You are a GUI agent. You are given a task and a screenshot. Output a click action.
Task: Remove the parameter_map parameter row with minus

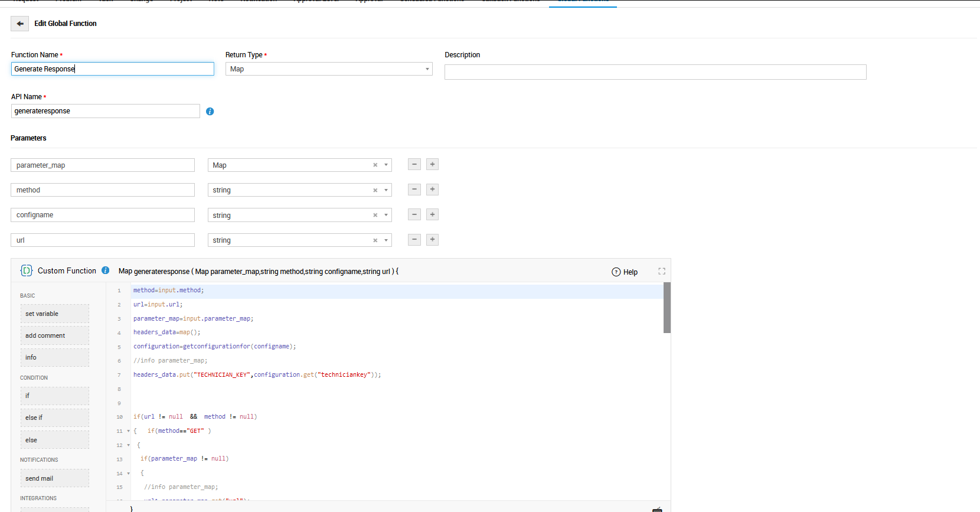click(414, 165)
